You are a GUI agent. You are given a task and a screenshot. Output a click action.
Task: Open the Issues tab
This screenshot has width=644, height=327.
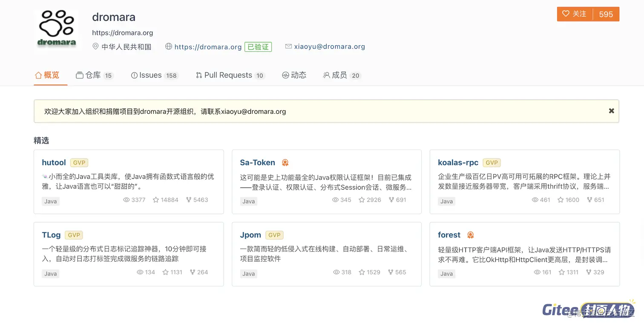point(155,75)
